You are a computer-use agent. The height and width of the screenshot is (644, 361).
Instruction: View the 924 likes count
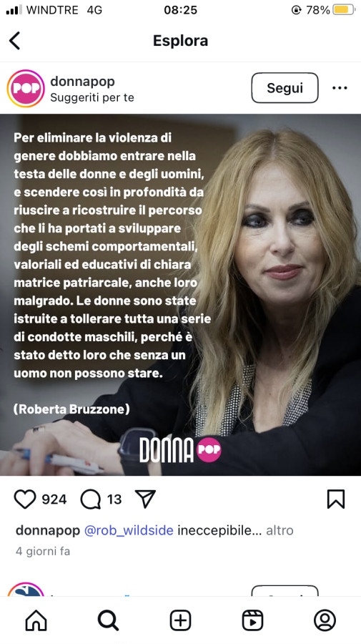(54, 499)
